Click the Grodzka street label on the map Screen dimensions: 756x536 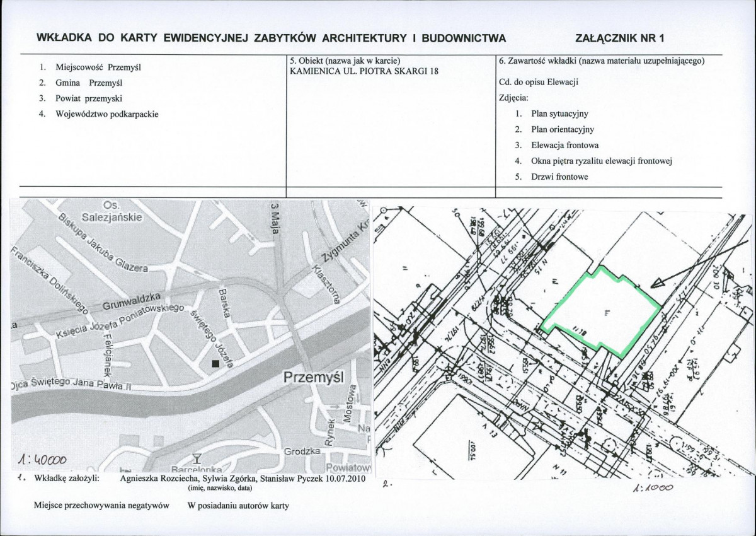pos(300,452)
